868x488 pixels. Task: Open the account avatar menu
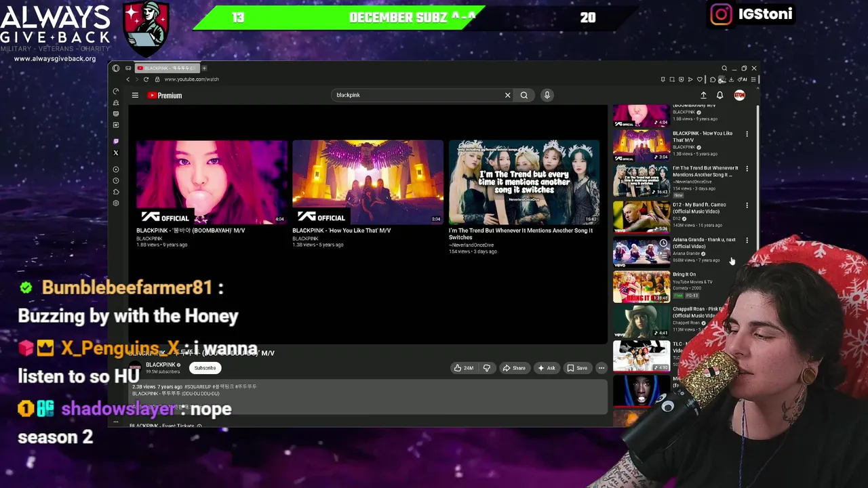(x=739, y=95)
